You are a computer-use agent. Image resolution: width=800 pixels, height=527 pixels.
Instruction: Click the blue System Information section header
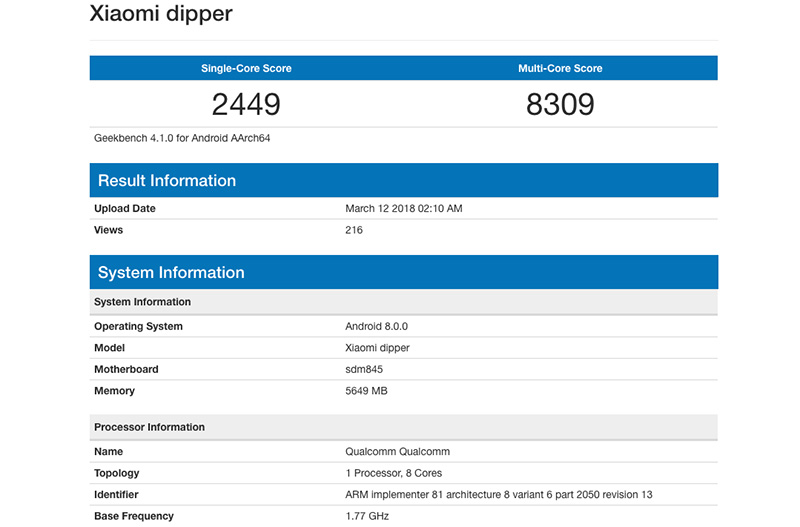404,272
